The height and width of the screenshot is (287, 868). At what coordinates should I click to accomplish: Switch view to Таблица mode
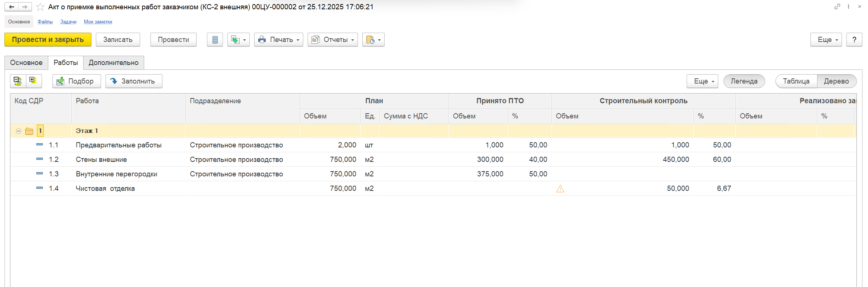click(x=796, y=81)
